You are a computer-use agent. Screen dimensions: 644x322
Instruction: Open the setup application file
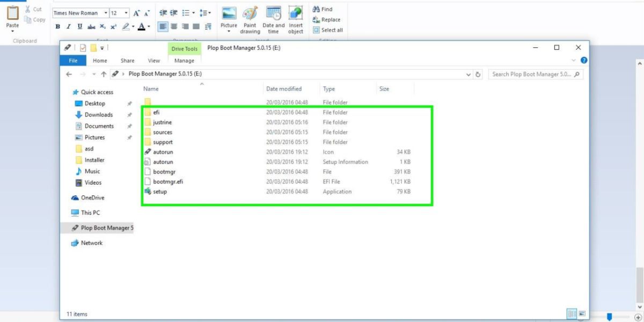point(160,192)
